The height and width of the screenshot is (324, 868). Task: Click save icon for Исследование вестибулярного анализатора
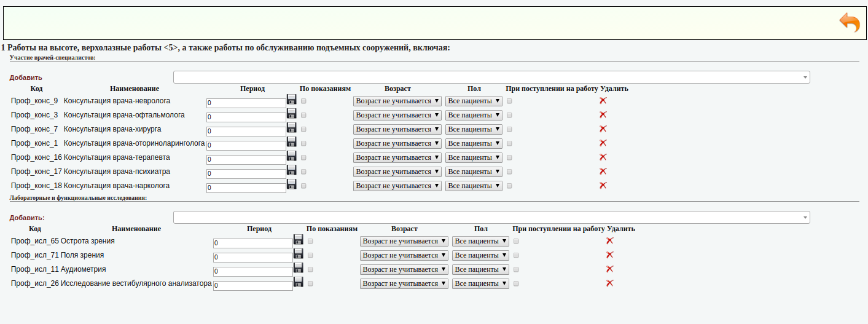click(x=299, y=282)
